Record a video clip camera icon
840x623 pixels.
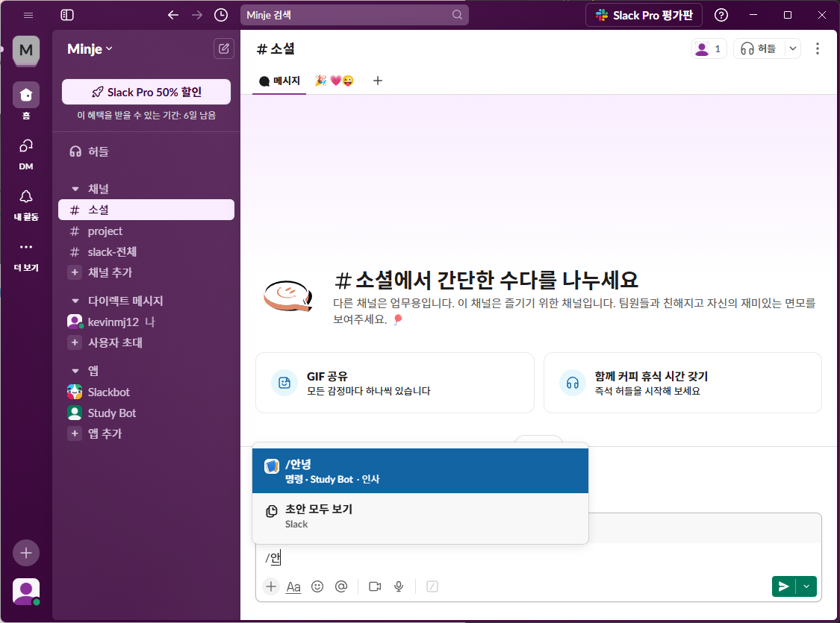(x=375, y=586)
